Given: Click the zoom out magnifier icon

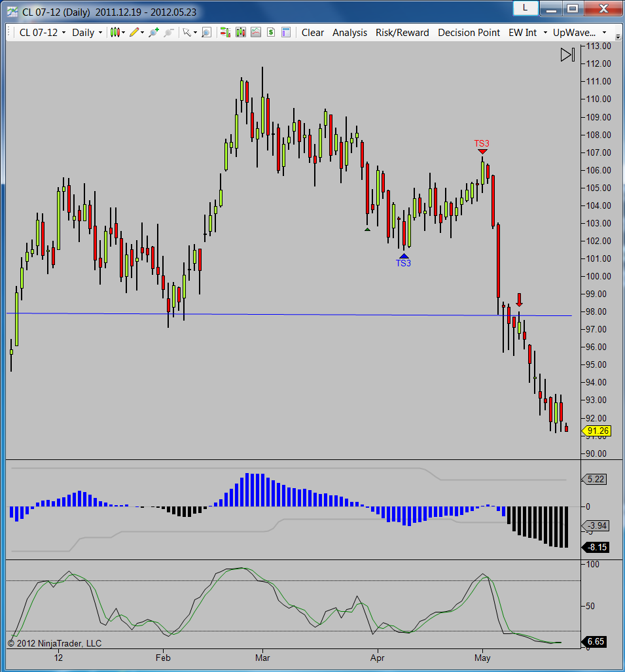Looking at the screenshot, I should (x=168, y=33).
